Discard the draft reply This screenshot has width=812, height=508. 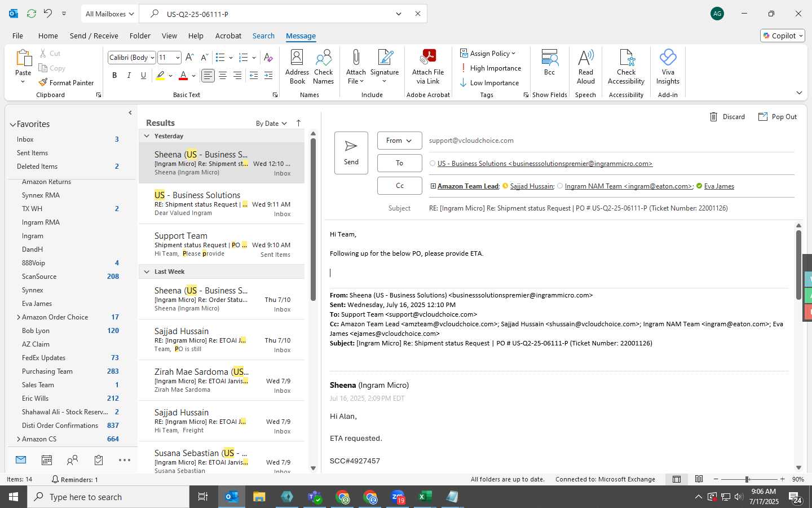[727, 117]
